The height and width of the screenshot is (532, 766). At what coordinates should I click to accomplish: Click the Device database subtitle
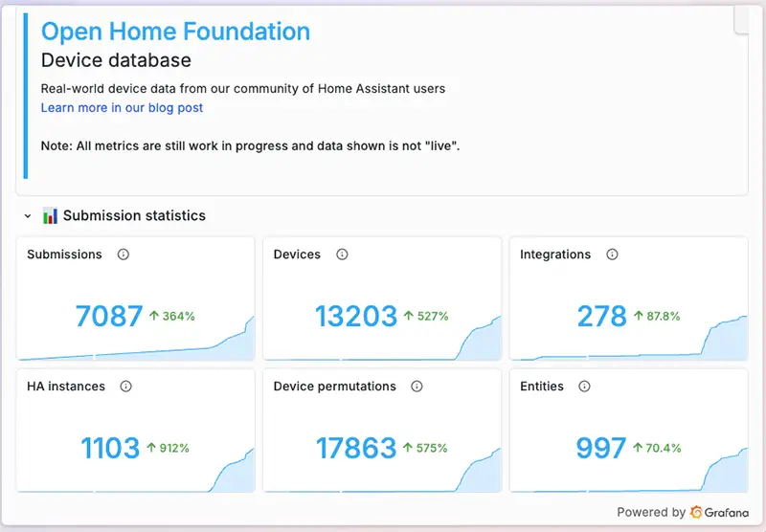(116, 60)
